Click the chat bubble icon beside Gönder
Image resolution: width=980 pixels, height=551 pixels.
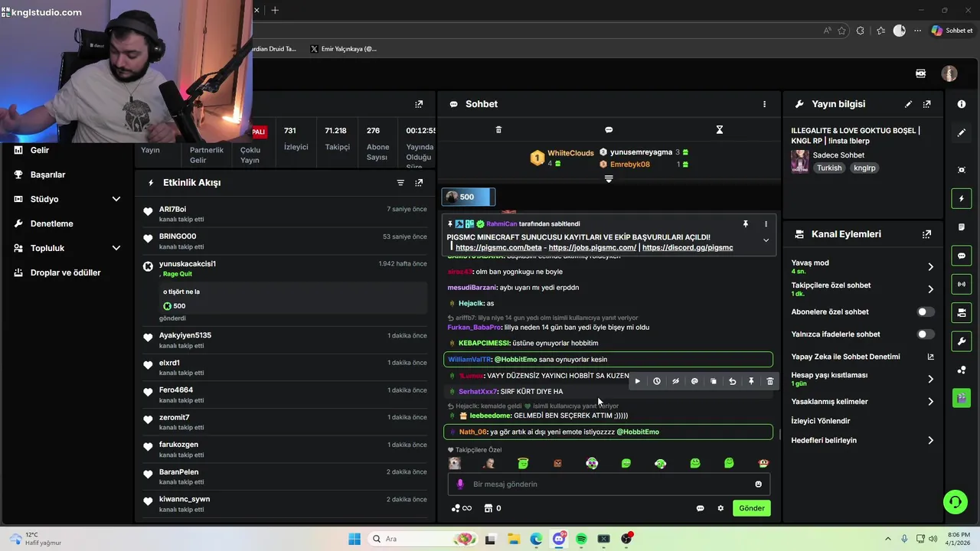coord(700,508)
